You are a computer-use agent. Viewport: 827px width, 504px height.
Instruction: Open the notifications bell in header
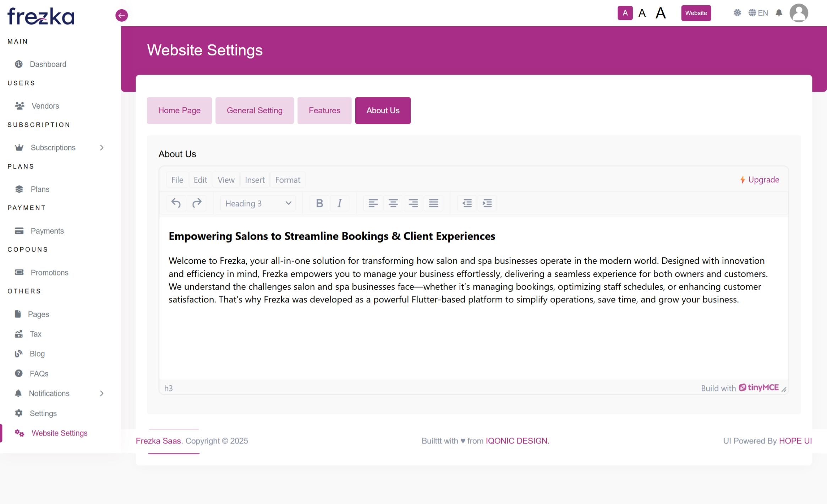(x=779, y=13)
